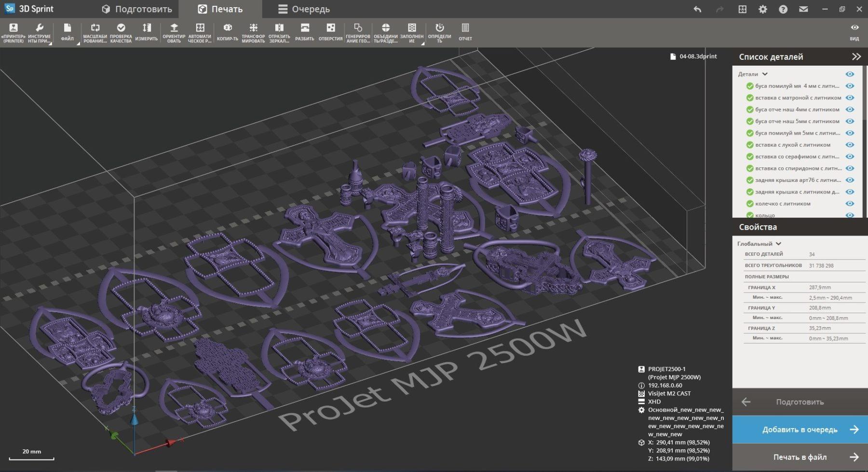Click the printer IP 192.168.0.60
Image resolution: width=868 pixels, height=472 pixels.
[665, 385]
